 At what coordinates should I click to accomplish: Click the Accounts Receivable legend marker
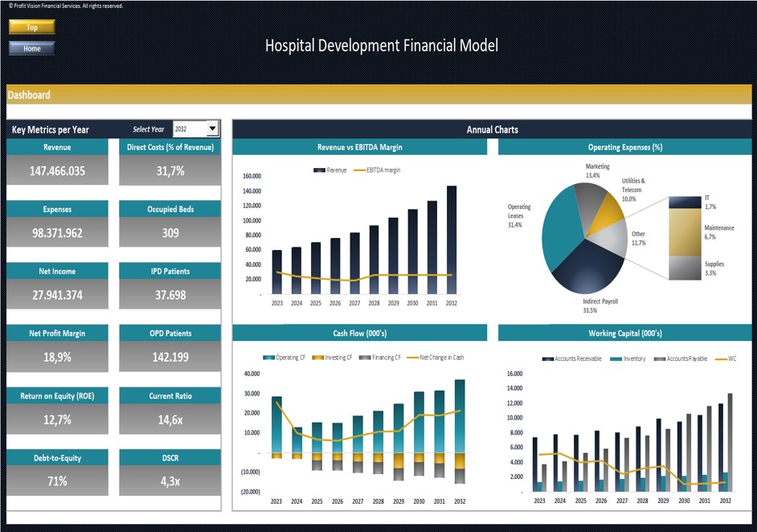pos(546,358)
